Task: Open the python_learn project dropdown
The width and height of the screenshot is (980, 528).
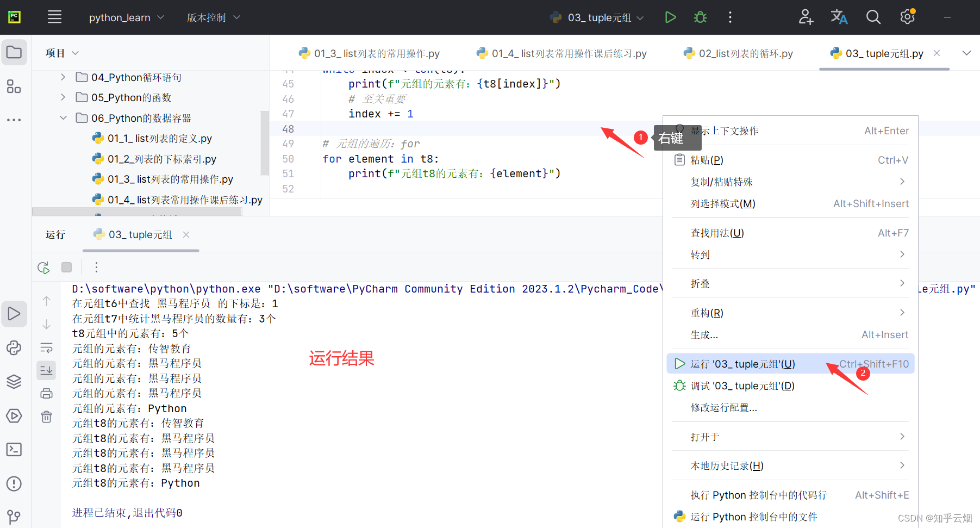Action: [x=126, y=17]
